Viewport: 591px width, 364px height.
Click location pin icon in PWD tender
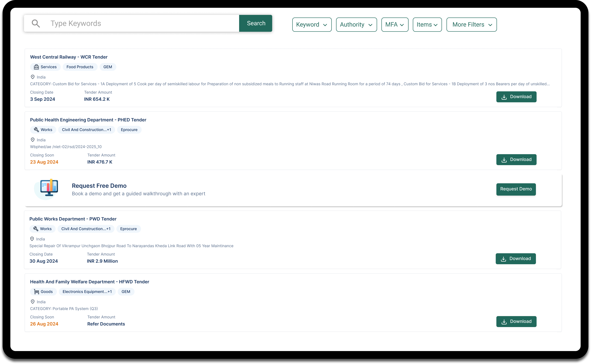coord(32,239)
